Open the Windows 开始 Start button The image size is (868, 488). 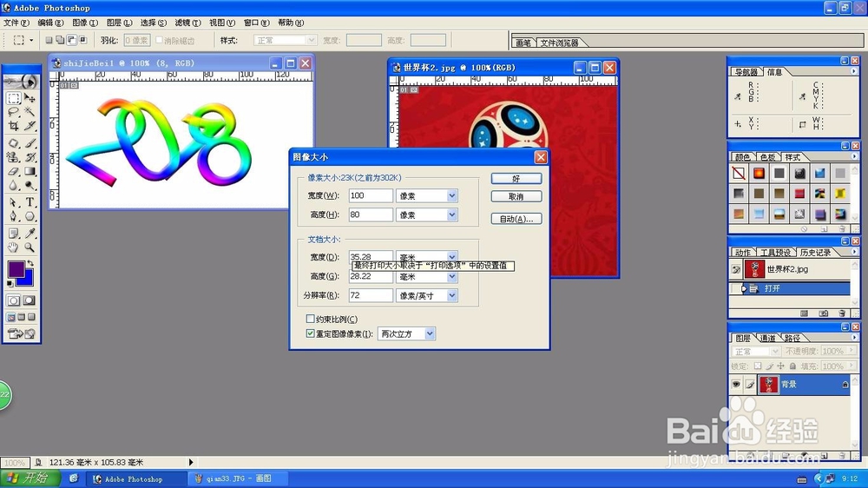click(29, 478)
